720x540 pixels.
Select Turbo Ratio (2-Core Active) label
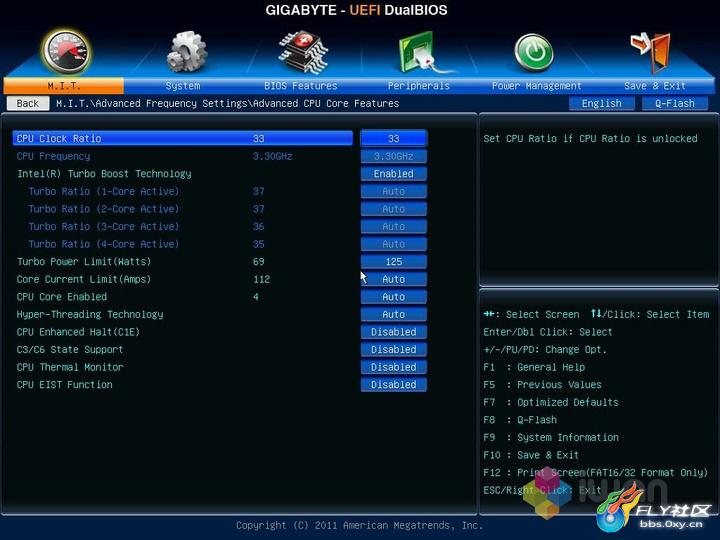104,209
